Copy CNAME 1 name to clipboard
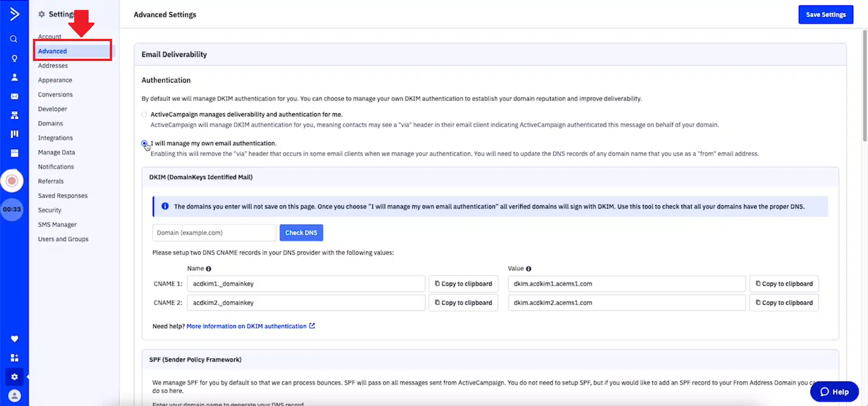The image size is (868, 406). pos(463,284)
